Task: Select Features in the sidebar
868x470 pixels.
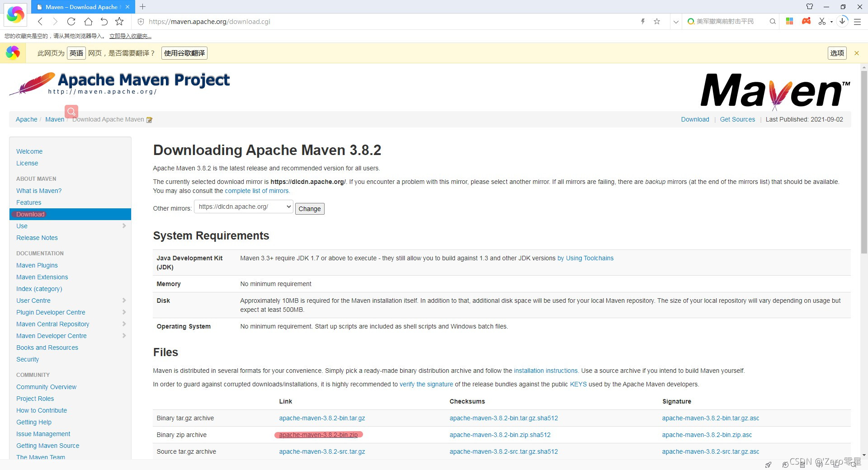Action: tap(29, 202)
